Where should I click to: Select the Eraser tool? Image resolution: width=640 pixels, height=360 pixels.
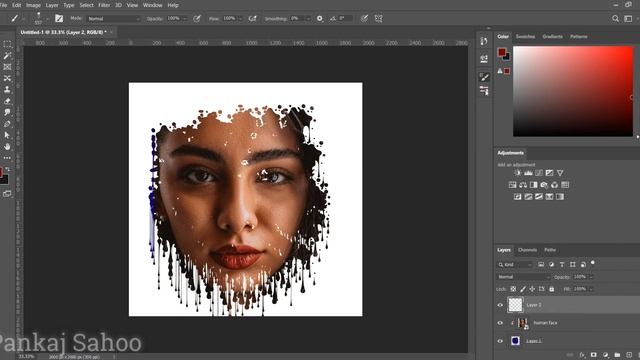pyautogui.click(x=7, y=101)
